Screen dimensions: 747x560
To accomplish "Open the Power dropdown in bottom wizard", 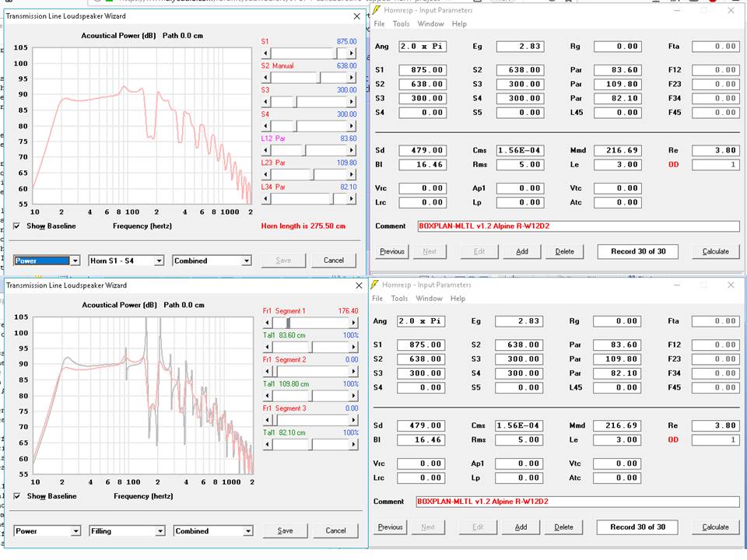I will click(x=75, y=531).
